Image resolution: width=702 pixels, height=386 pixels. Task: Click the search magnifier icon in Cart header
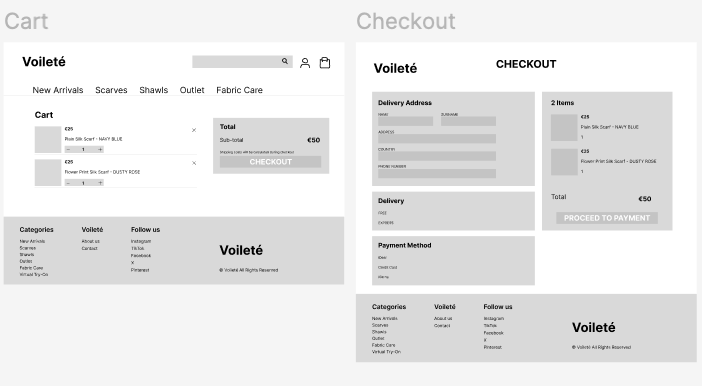[x=285, y=61]
